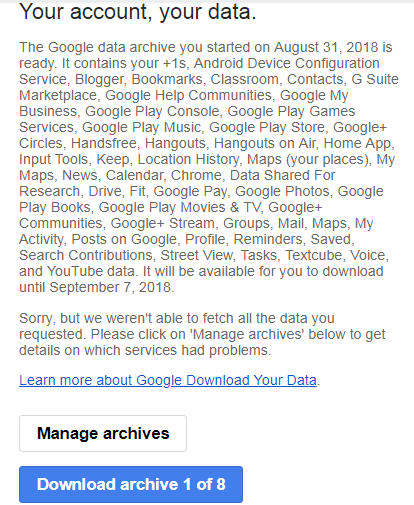
Task: Click 'Hangouts on Air' text
Action: [264, 143]
